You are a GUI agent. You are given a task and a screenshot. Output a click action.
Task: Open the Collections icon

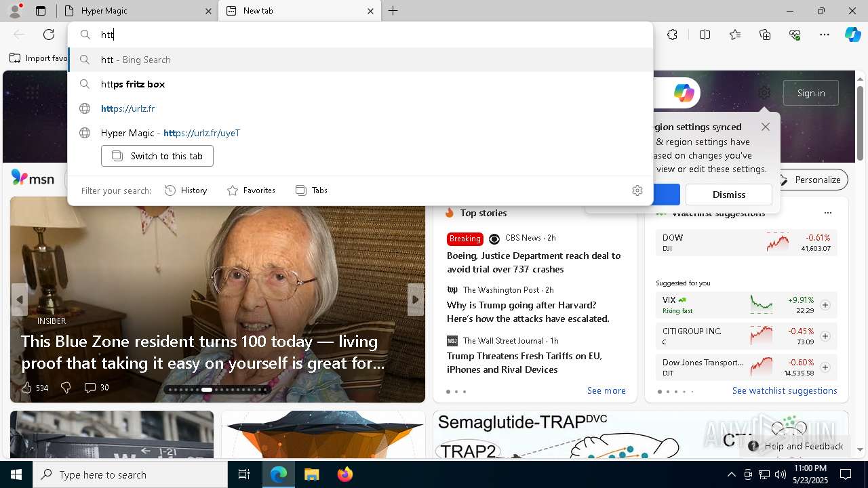(765, 35)
